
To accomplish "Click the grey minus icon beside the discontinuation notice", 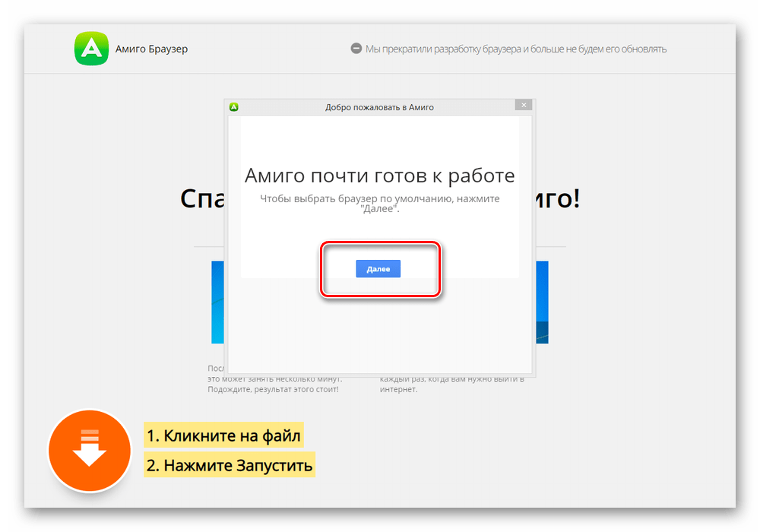I will (356, 49).
